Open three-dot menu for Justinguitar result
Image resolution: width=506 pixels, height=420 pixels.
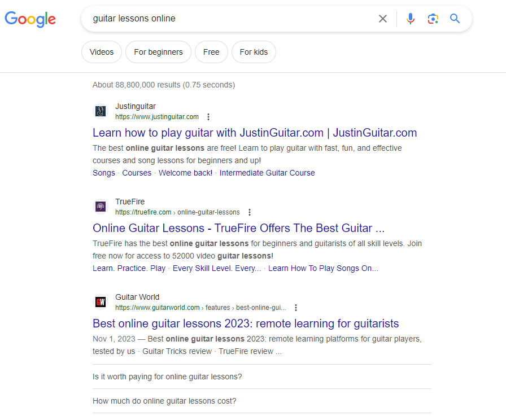click(x=208, y=117)
